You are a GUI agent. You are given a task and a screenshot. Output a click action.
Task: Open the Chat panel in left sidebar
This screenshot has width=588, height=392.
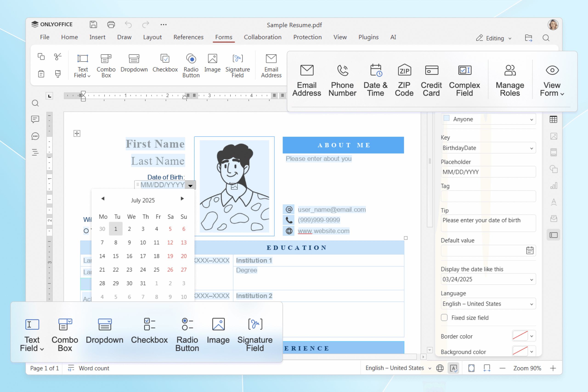[x=35, y=136]
